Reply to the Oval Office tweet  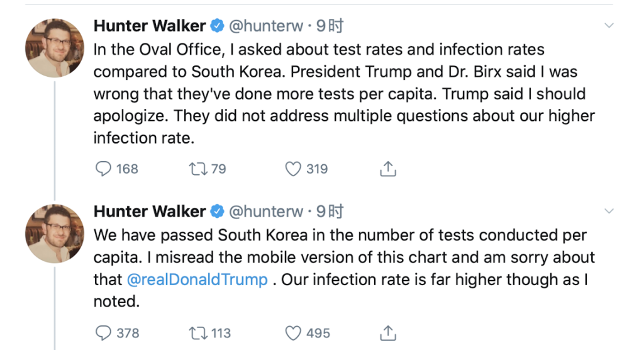click(x=103, y=169)
